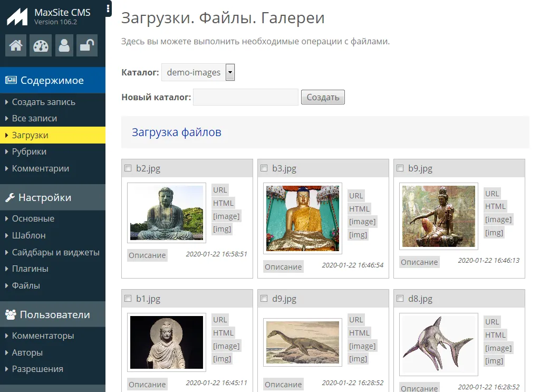540x392 pixels.
Task: Click the URL link for b2.jpg
Action: point(220,190)
